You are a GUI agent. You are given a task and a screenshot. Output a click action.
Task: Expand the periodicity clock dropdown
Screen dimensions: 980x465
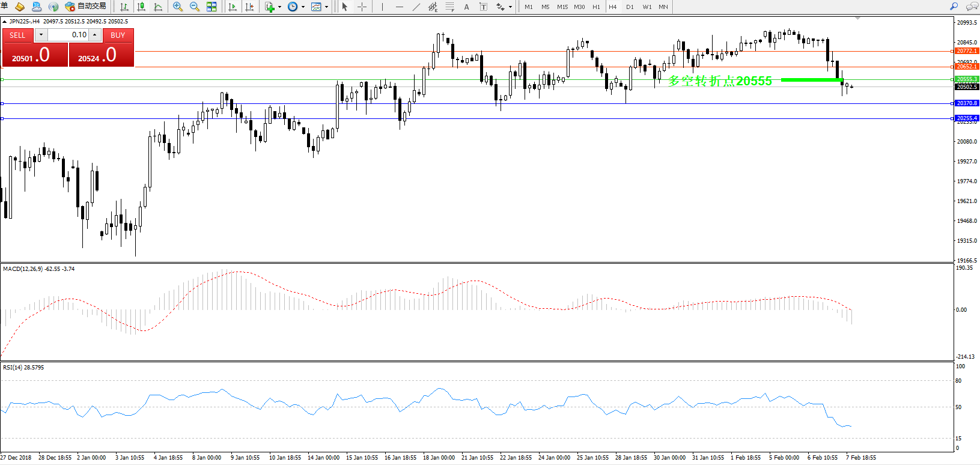(x=303, y=7)
